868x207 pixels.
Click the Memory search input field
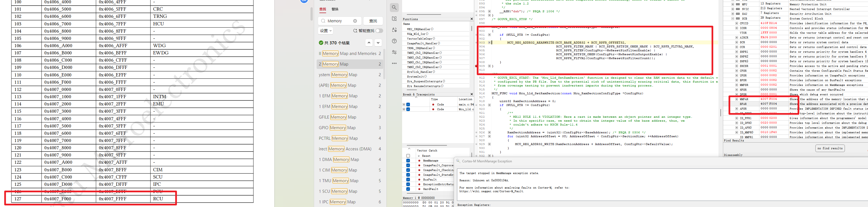pos(340,21)
